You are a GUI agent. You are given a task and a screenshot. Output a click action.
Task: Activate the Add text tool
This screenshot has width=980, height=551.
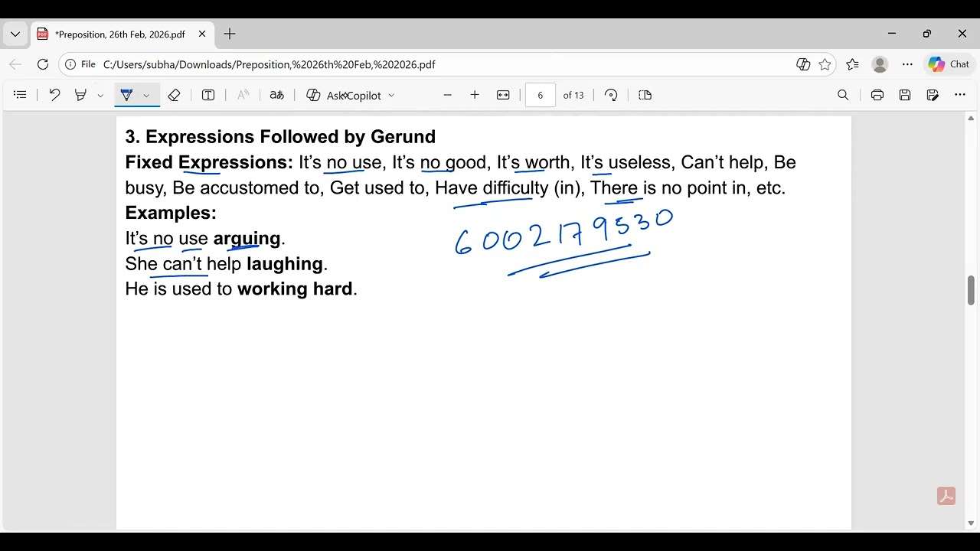[x=208, y=95]
